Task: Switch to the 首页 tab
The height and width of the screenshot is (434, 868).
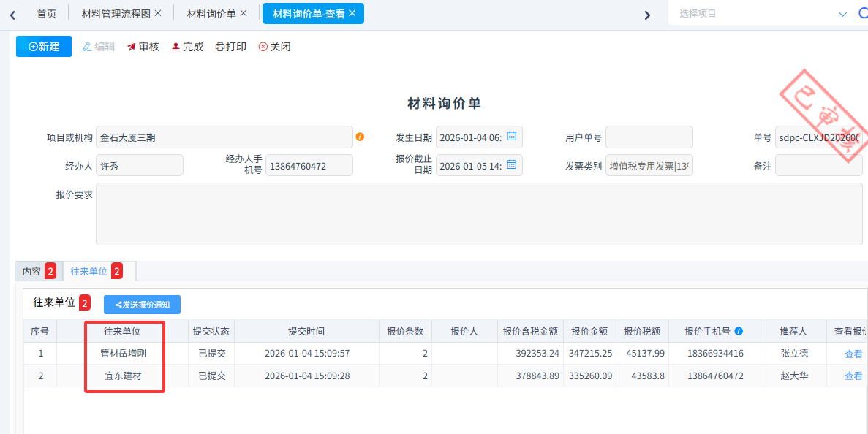Action: pos(47,13)
